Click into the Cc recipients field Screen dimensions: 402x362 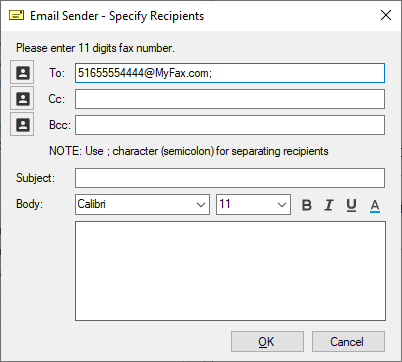click(230, 99)
